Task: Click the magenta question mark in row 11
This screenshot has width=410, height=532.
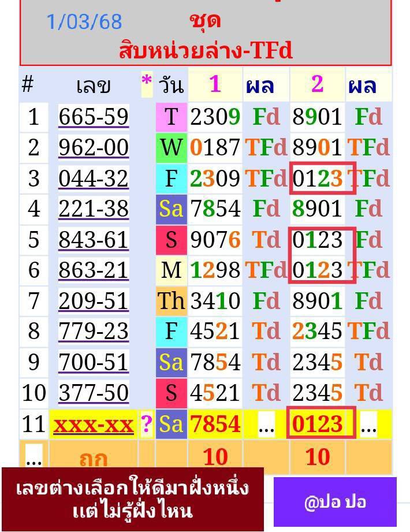Action: click(147, 425)
